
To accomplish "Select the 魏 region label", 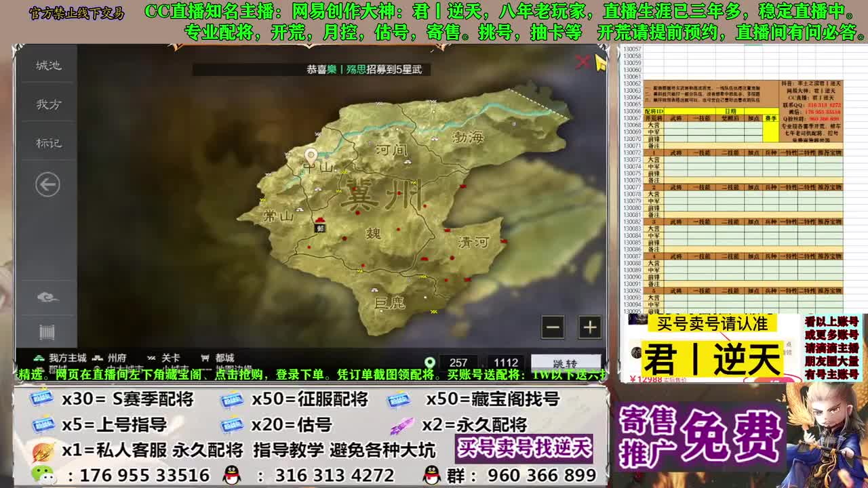I will click(373, 234).
